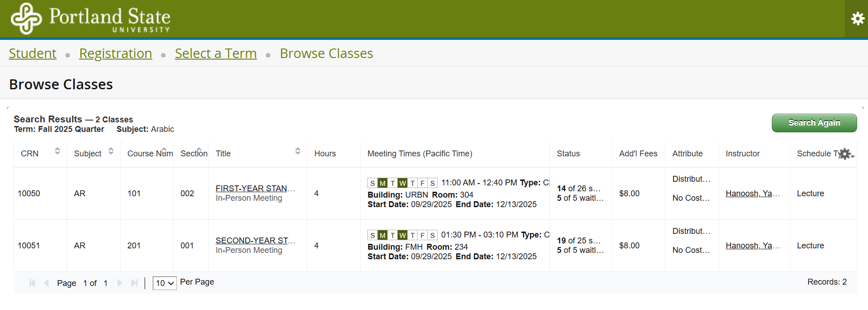Open the table column settings gear
868x310 pixels.
(845, 154)
